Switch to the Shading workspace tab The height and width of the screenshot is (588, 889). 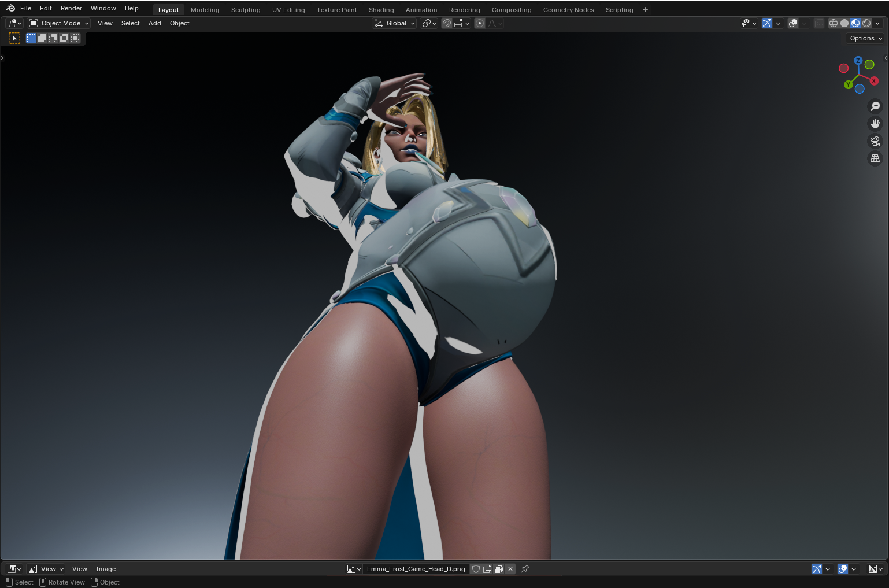coord(381,10)
